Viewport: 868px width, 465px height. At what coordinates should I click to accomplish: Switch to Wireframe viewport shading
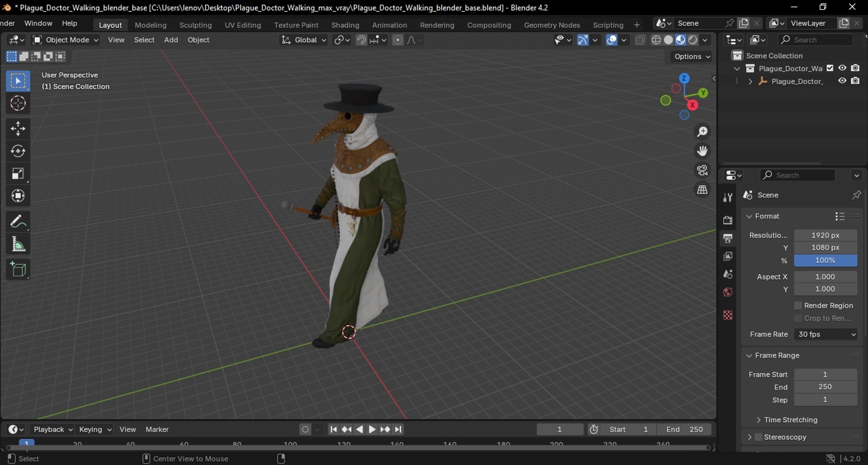coord(656,40)
